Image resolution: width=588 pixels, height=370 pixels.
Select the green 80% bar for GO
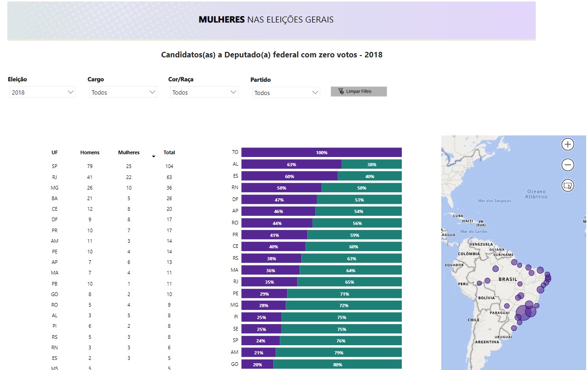pos(337,364)
